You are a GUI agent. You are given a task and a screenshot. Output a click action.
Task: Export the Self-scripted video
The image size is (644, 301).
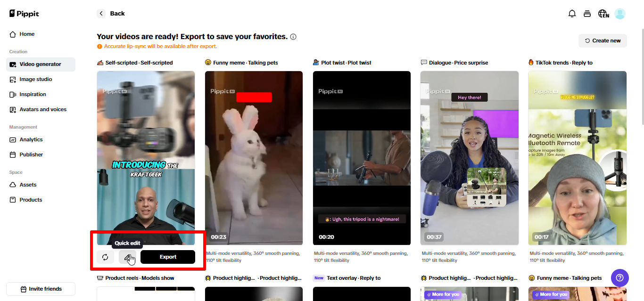click(x=168, y=257)
